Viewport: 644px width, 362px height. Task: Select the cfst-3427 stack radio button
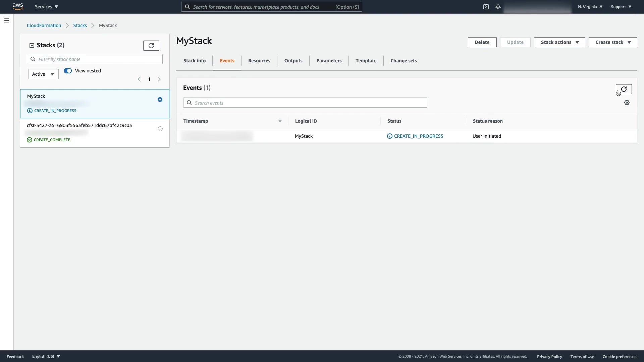[160, 129]
